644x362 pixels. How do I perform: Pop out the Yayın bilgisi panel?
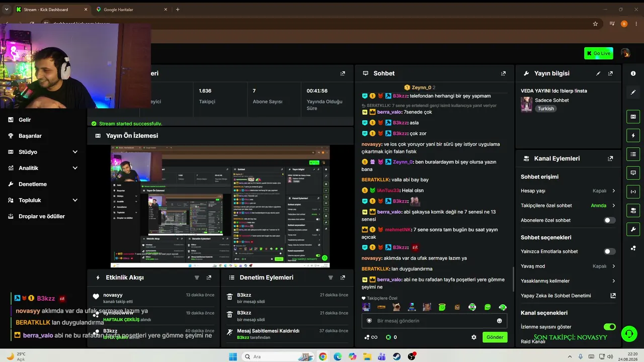pos(610,73)
